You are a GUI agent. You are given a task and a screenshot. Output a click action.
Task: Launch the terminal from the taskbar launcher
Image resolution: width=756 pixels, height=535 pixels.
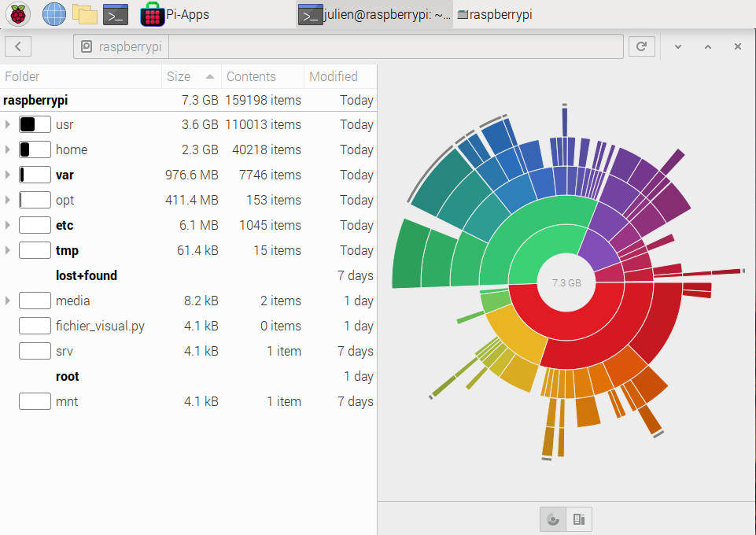116,14
